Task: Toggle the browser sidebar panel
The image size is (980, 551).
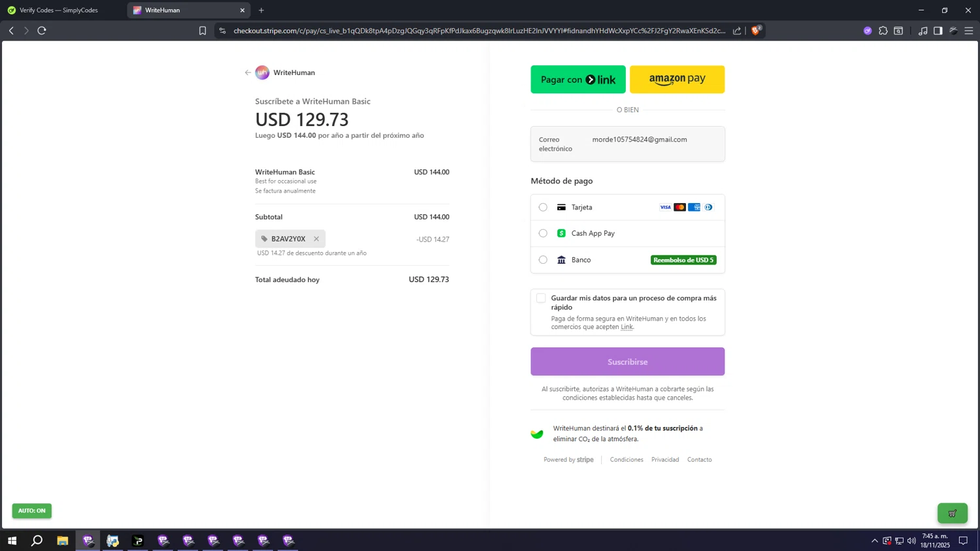Action: point(938,31)
